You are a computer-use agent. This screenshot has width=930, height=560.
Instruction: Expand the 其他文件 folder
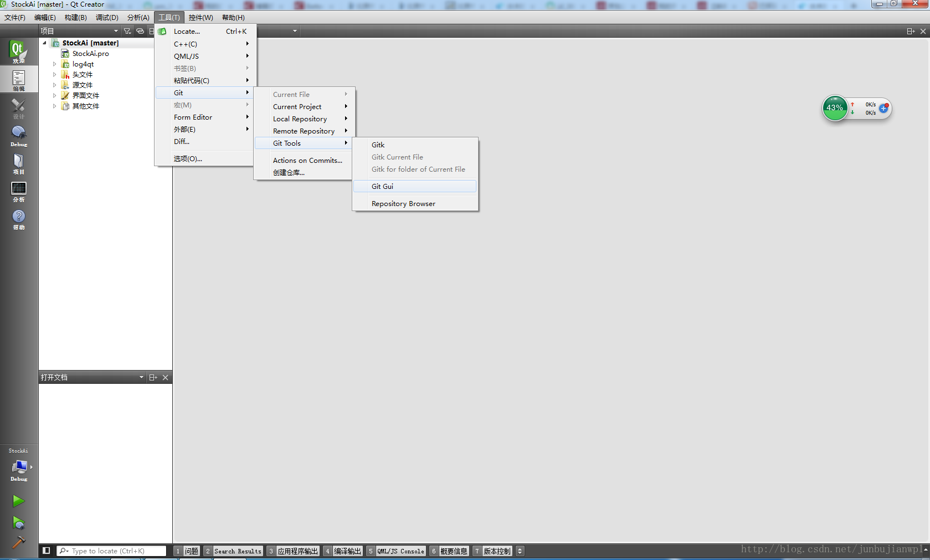pyautogui.click(x=54, y=106)
